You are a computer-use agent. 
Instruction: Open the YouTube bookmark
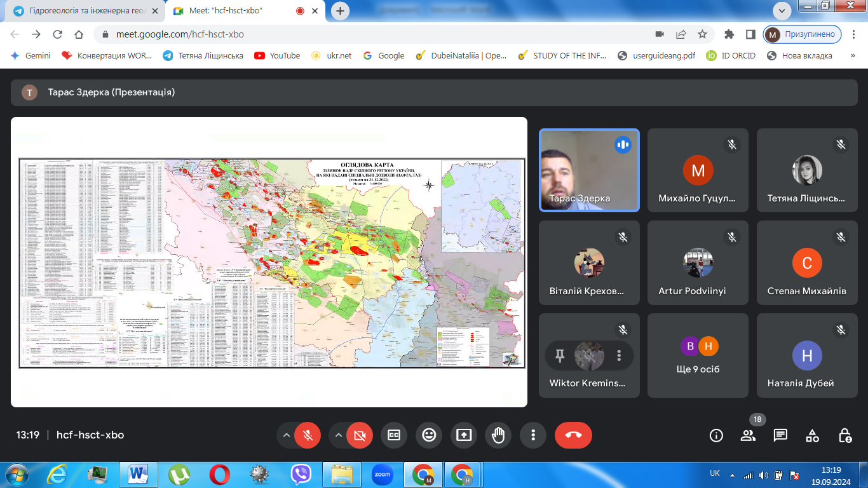(277, 55)
